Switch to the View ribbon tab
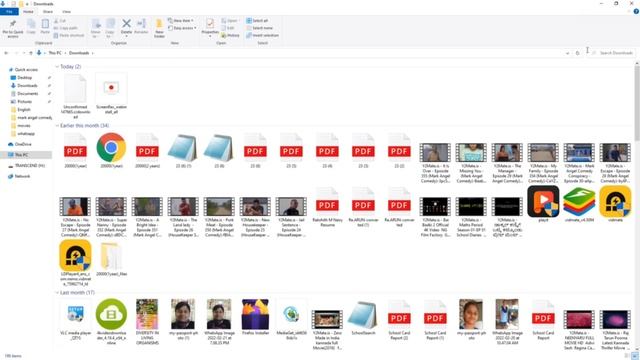Screen dimensions: 640x360 (67, 12)
